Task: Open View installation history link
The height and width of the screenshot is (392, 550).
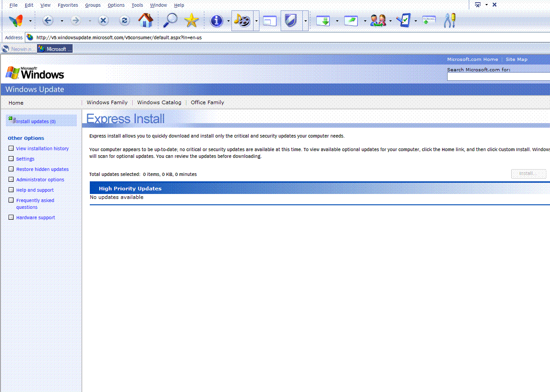Action: click(x=42, y=148)
